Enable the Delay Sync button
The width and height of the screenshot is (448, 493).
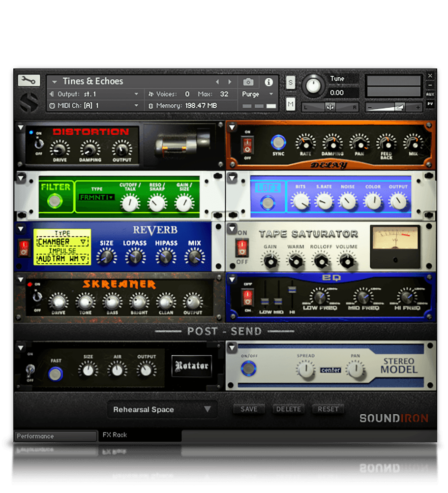[278, 142]
